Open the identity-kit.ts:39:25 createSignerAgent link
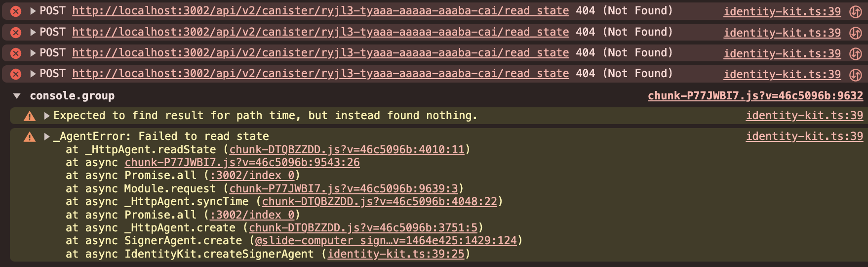868x267 pixels. (x=396, y=254)
